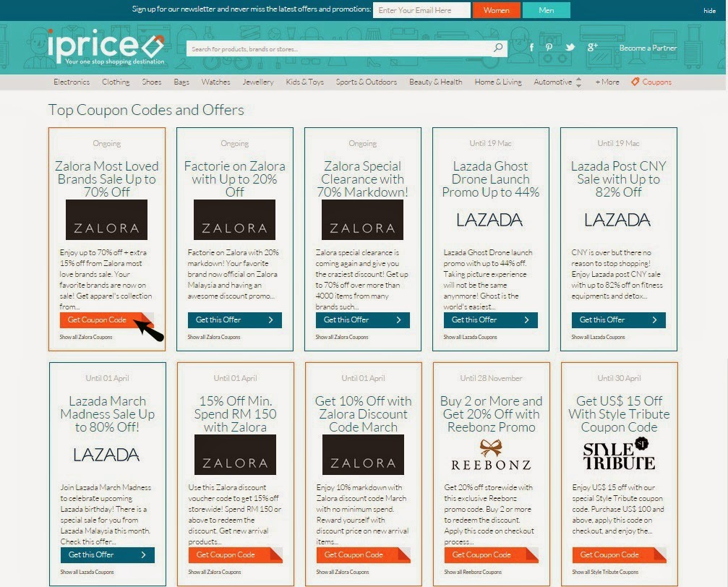Open Lazada March Madness Sale title
The image size is (728, 587).
point(107,414)
